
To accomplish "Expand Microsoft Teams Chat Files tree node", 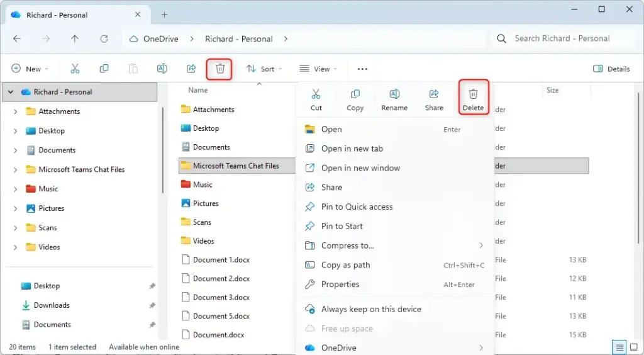I will click(15, 170).
